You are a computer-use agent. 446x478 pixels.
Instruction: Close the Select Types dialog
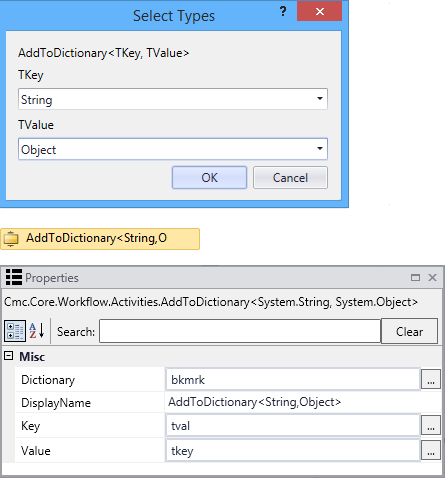[319, 11]
